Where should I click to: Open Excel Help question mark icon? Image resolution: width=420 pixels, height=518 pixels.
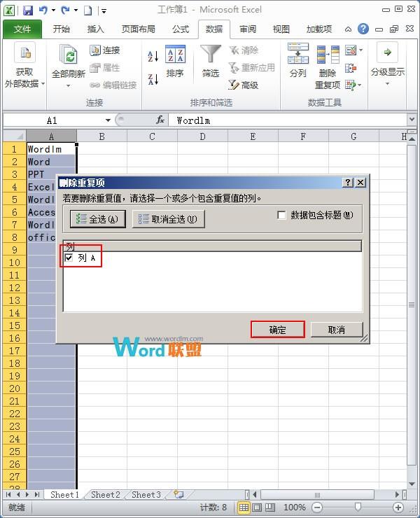coord(363,29)
